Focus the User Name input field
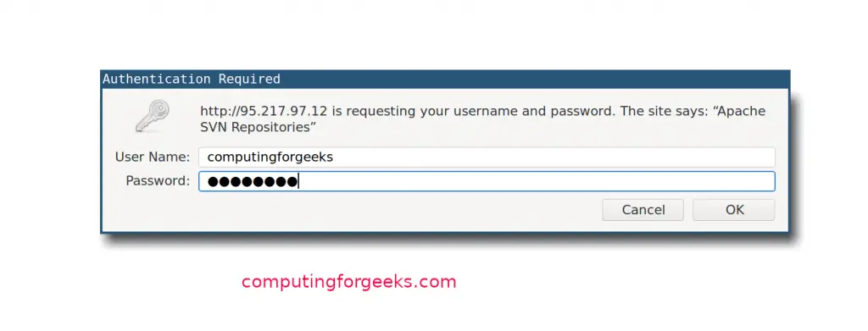The height and width of the screenshot is (331, 868). point(487,157)
